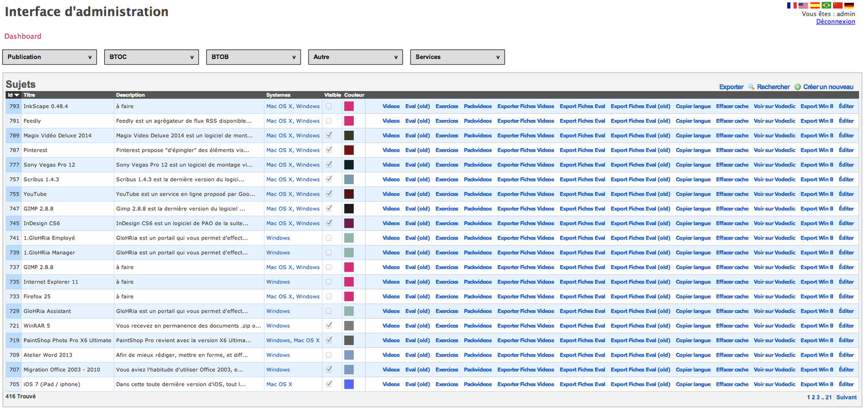Switch language with the Chinese flag
The image size is (868, 413).
(x=838, y=5)
